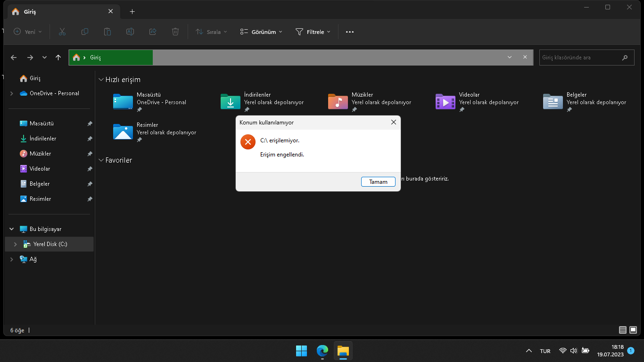The image size is (644, 362).
Task: Open the Müzikler folder icon in Hızlı erişim
Action: [338, 101]
